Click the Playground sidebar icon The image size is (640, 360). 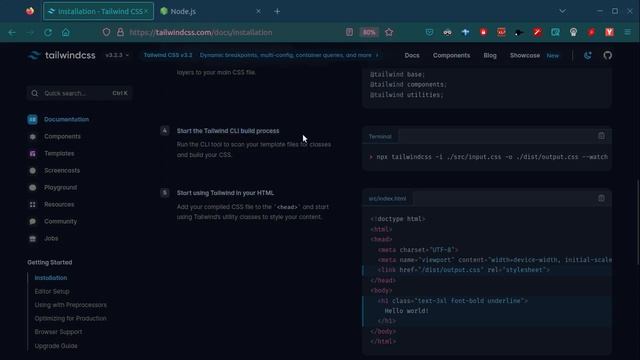(x=32, y=187)
